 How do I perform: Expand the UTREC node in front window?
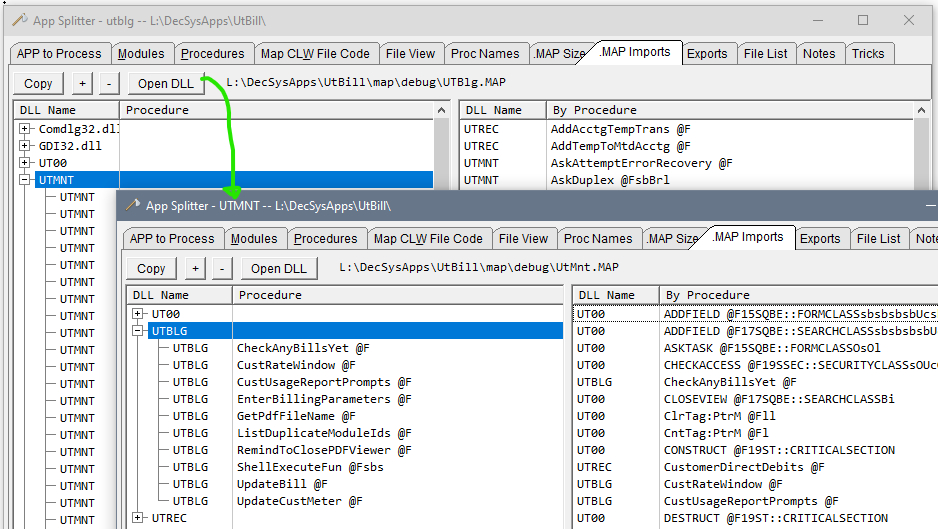click(x=138, y=518)
